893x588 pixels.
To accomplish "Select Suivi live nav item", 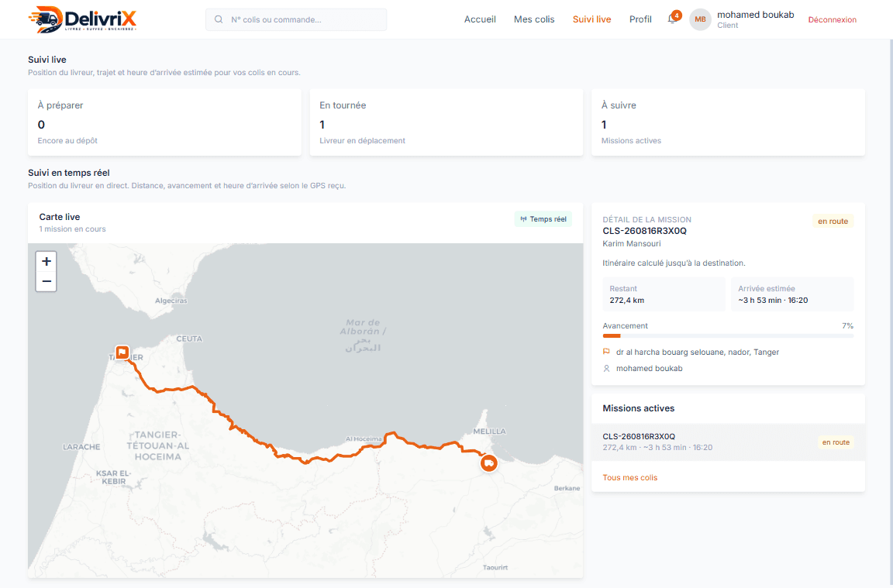I will 591,19.
